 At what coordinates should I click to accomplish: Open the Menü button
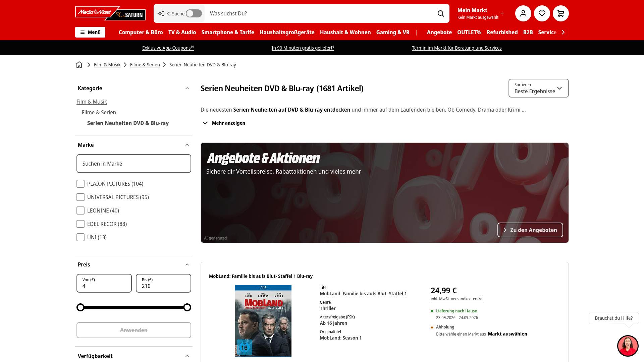click(90, 32)
